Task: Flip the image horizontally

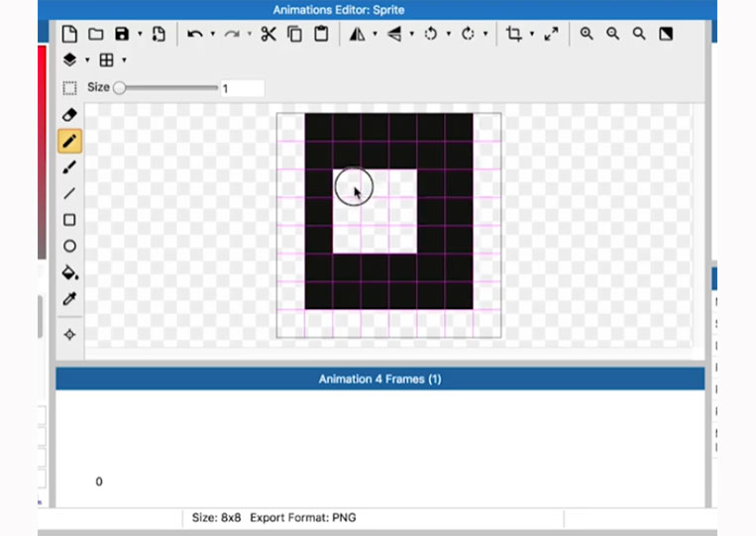Action: point(358,34)
